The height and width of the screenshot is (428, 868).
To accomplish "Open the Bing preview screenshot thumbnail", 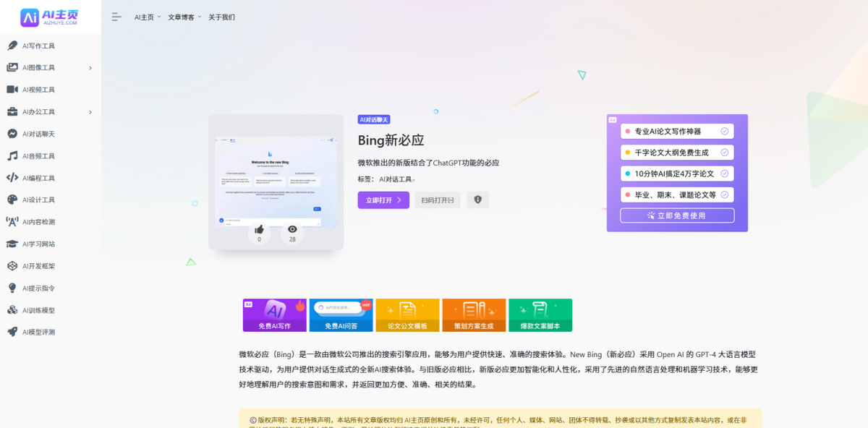I will click(276, 182).
